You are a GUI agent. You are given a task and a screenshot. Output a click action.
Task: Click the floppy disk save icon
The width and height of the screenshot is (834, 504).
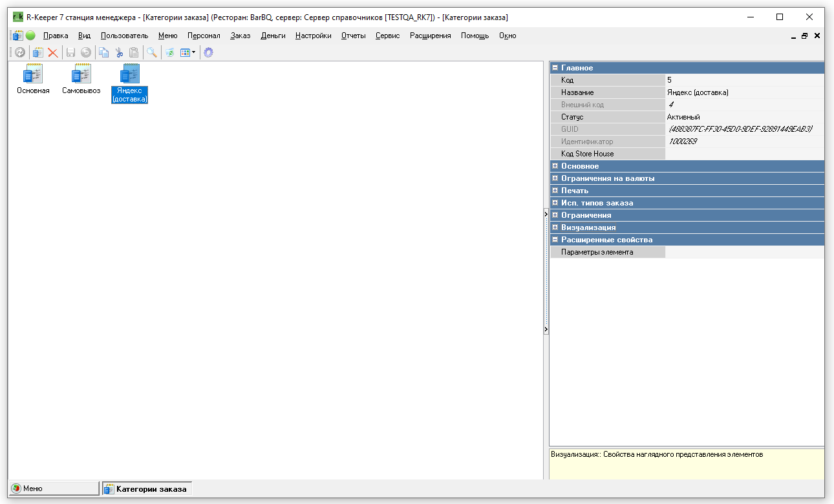[71, 52]
